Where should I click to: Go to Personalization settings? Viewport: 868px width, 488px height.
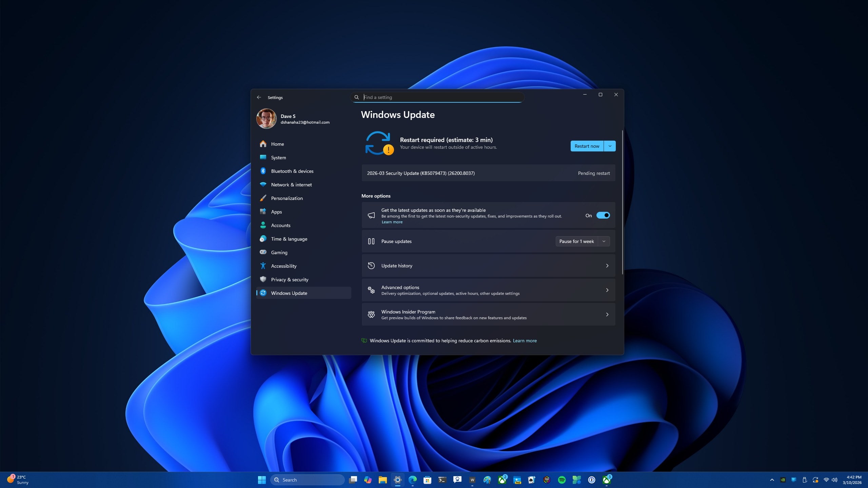point(287,198)
